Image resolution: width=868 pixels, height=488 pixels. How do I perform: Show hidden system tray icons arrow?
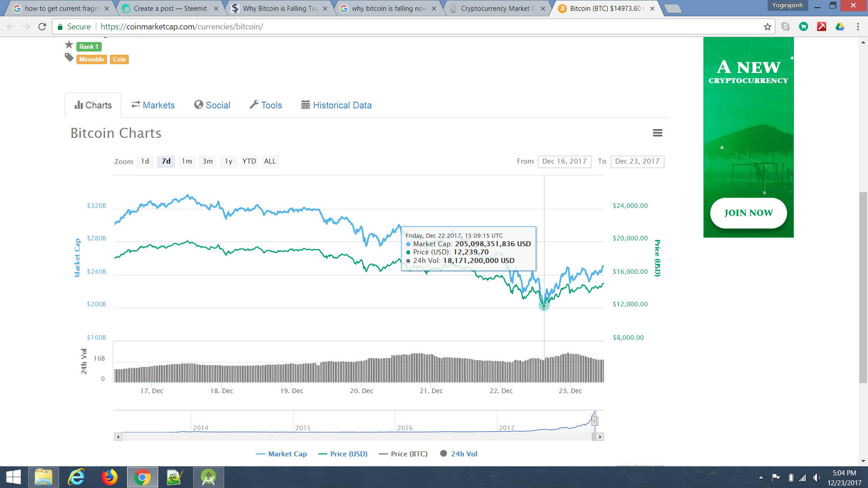coord(761,477)
